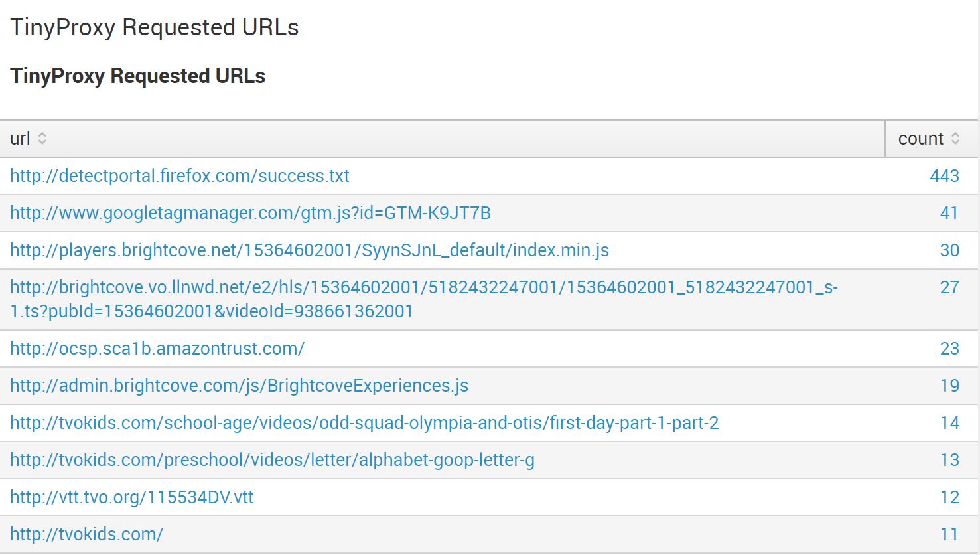Open the vtt.tvo.org subtitle file link

131,497
